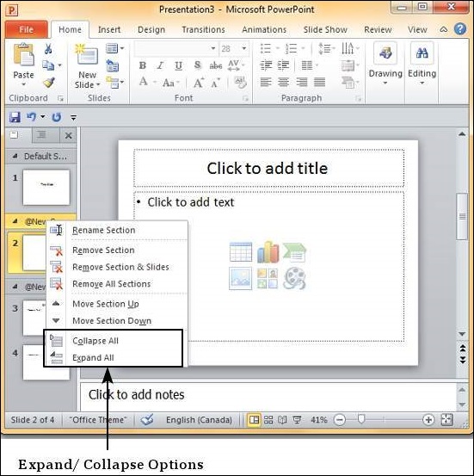Open the Columns button
The width and height of the screenshot is (474, 476).
pos(310,65)
